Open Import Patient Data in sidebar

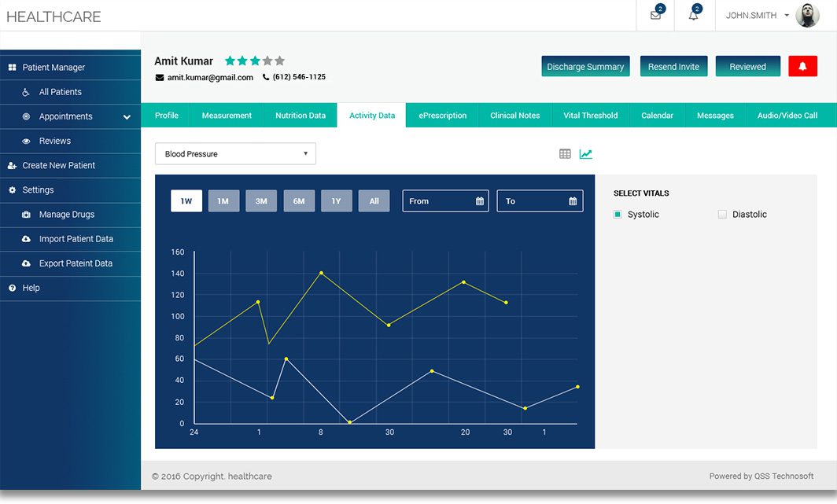pyautogui.click(x=71, y=239)
